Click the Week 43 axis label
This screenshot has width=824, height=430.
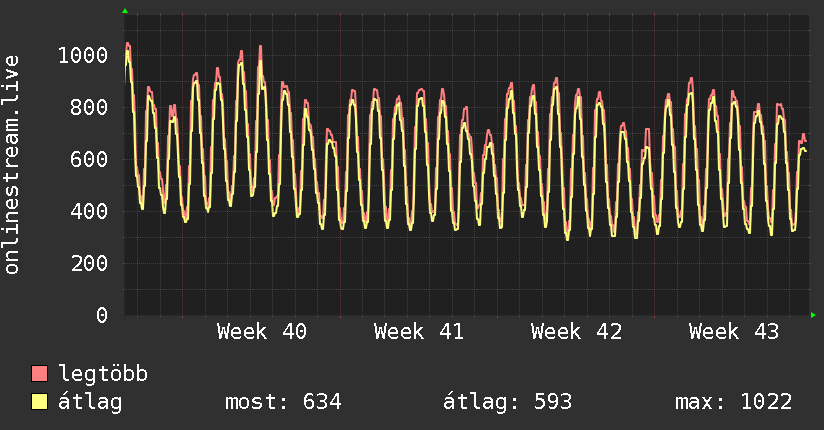click(x=734, y=332)
